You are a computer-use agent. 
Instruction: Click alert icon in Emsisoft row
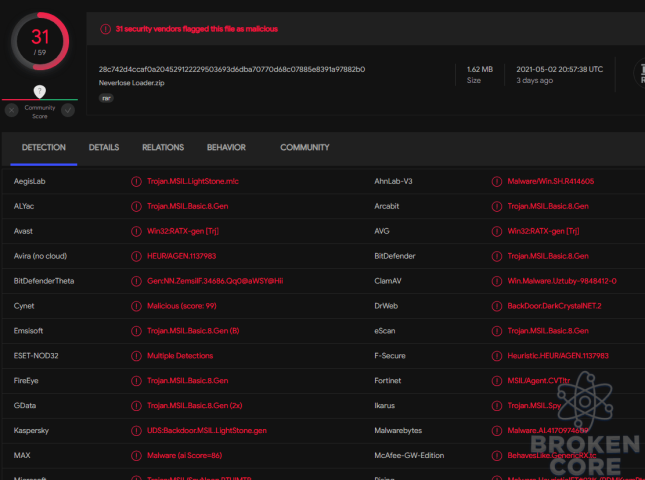click(x=136, y=331)
